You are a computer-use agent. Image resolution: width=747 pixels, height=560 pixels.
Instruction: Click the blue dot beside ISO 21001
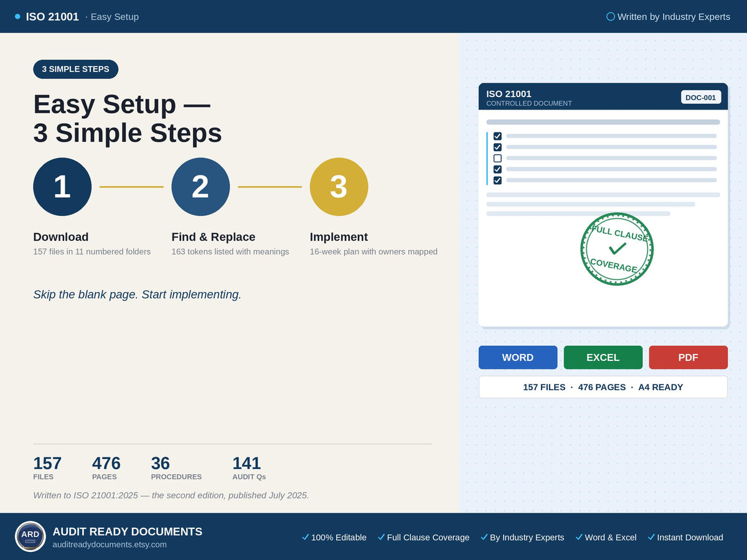pos(17,17)
